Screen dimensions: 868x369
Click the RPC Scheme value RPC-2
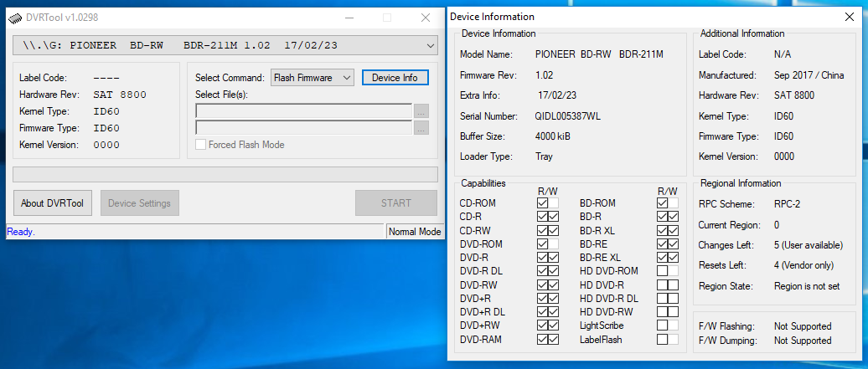tap(788, 204)
